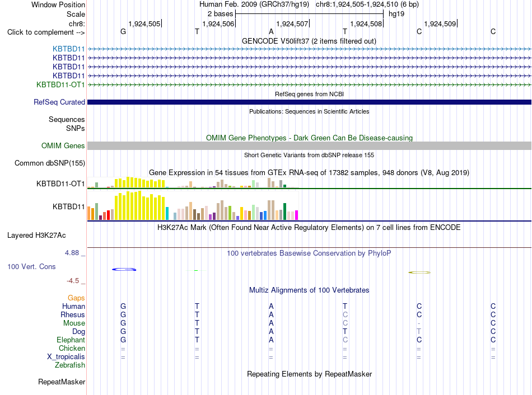Click the chr8:1,924,505-1,924,510 (6 bp) position text
The image size is (532, 395).
click(367, 4)
